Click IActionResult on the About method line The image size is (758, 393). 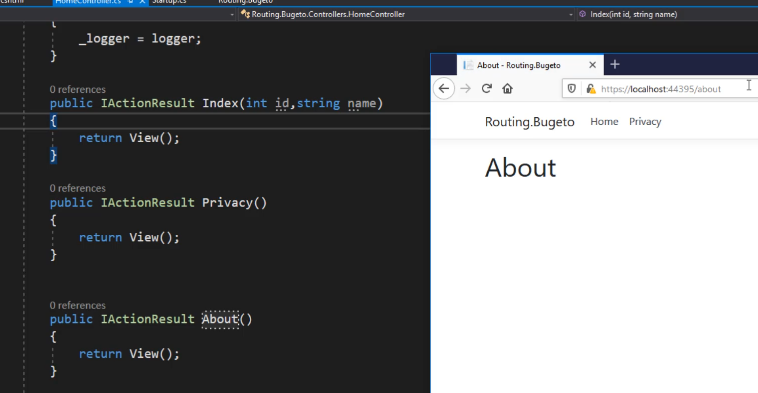147,319
